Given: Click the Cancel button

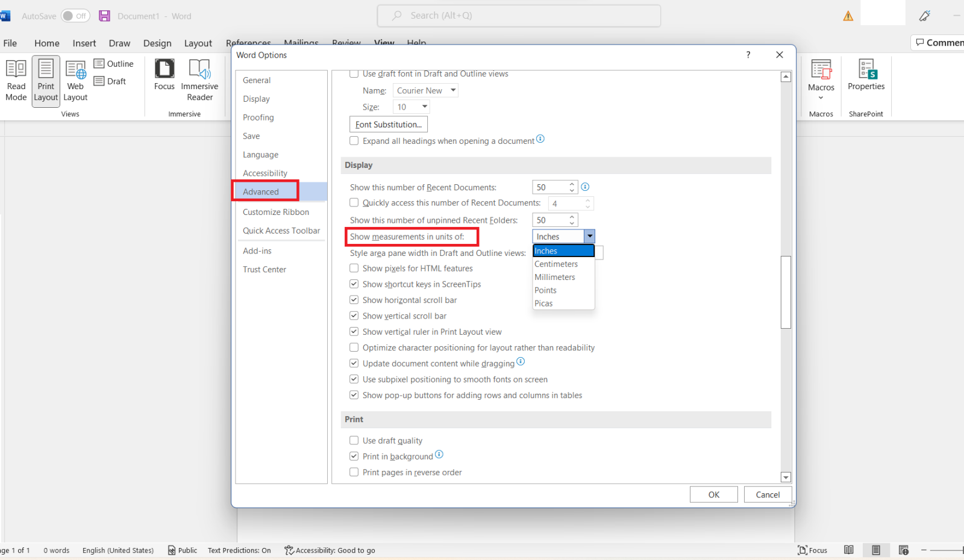Looking at the screenshot, I should coord(768,494).
